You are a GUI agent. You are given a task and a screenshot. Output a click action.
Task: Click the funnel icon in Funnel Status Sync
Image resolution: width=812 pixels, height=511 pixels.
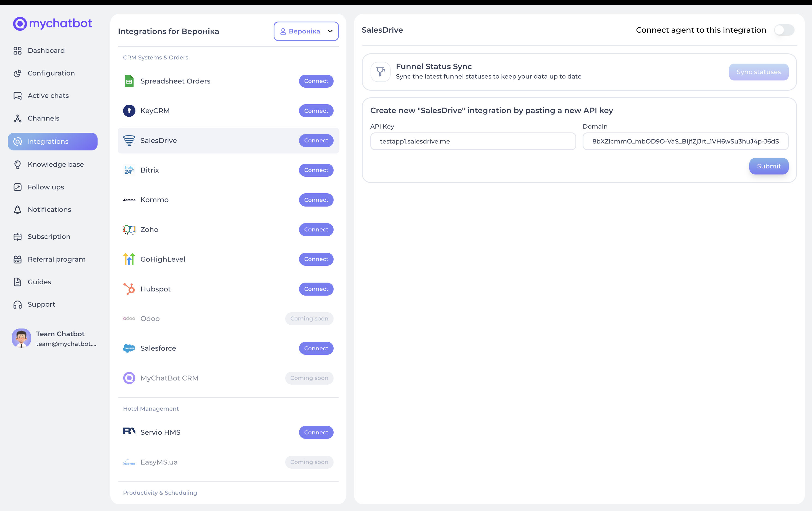click(x=380, y=72)
